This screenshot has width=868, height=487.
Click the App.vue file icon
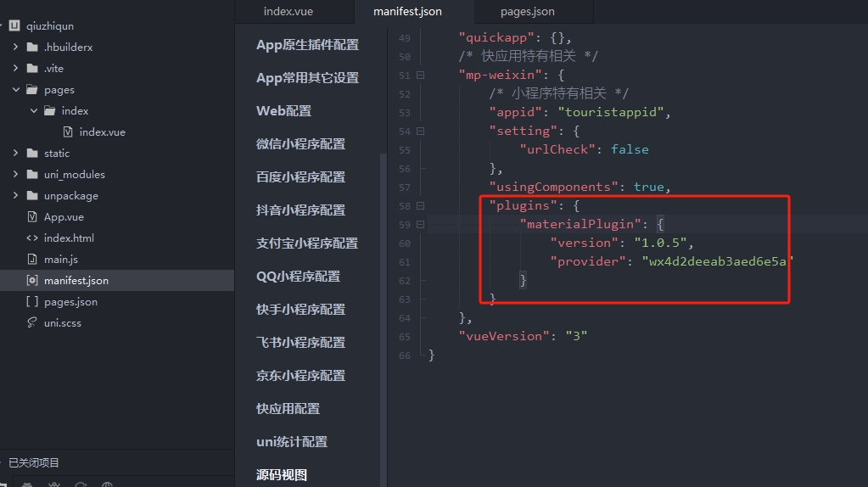(32, 217)
